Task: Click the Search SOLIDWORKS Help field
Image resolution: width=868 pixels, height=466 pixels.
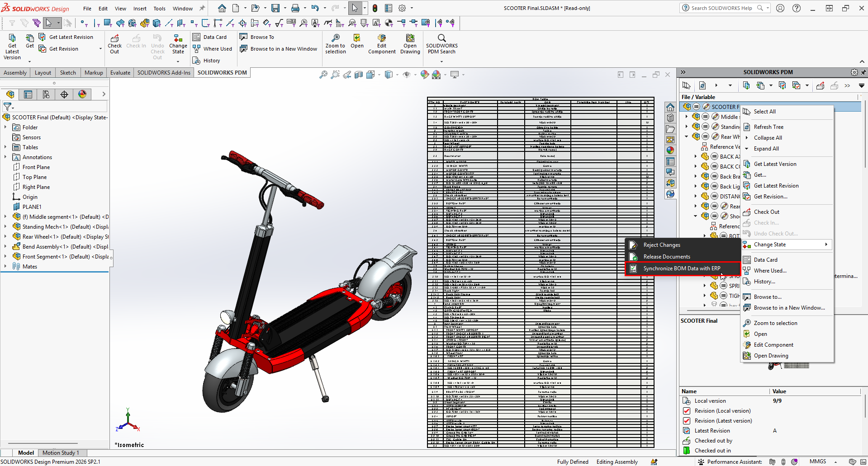Action: click(x=722, y=8)
